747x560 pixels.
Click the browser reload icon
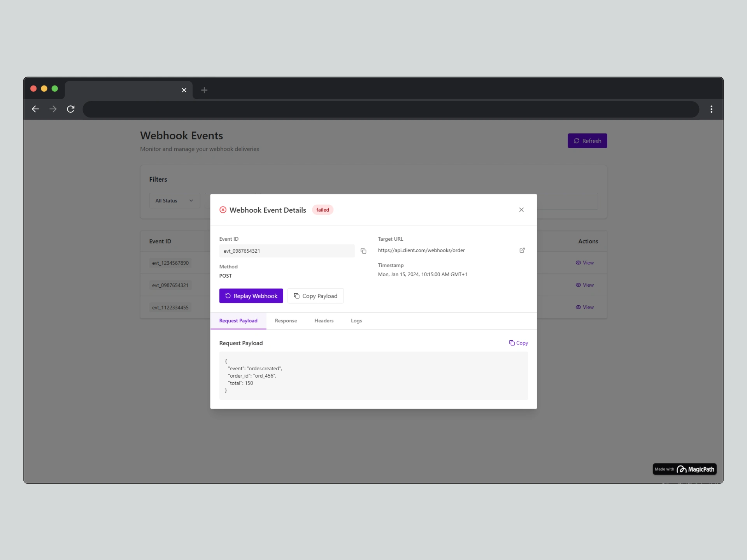[70, 109]
